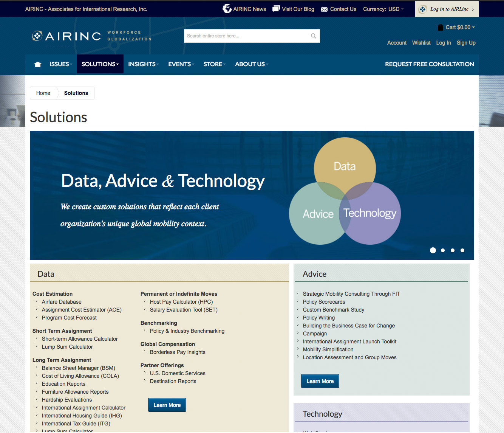Open Education Reports link

tap(63, 384)
